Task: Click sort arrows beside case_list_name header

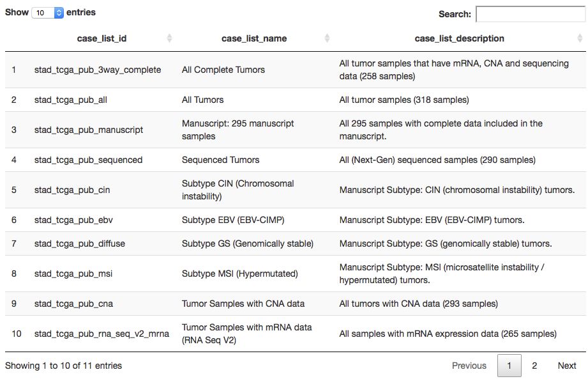Action: tap(327, 38)
